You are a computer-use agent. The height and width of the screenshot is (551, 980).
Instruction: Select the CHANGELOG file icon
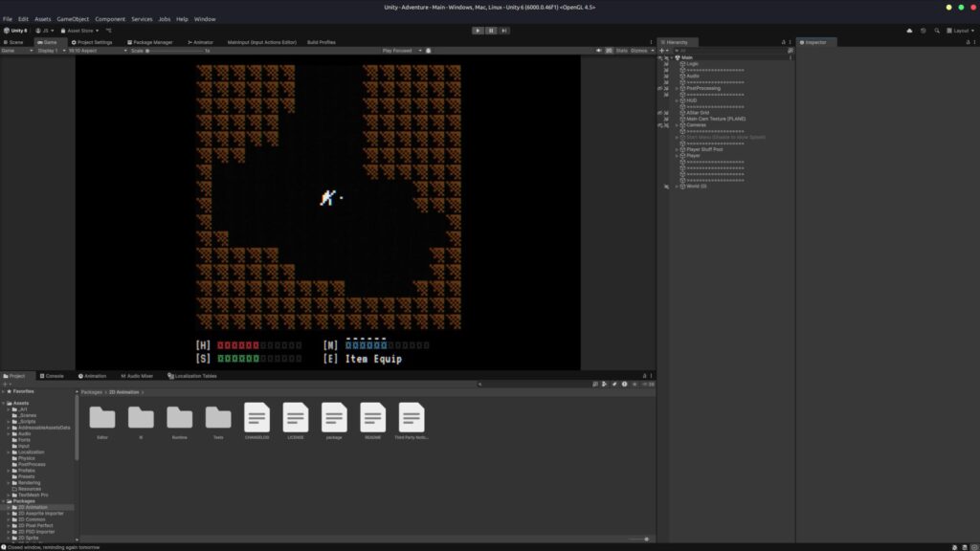(256, 417)
